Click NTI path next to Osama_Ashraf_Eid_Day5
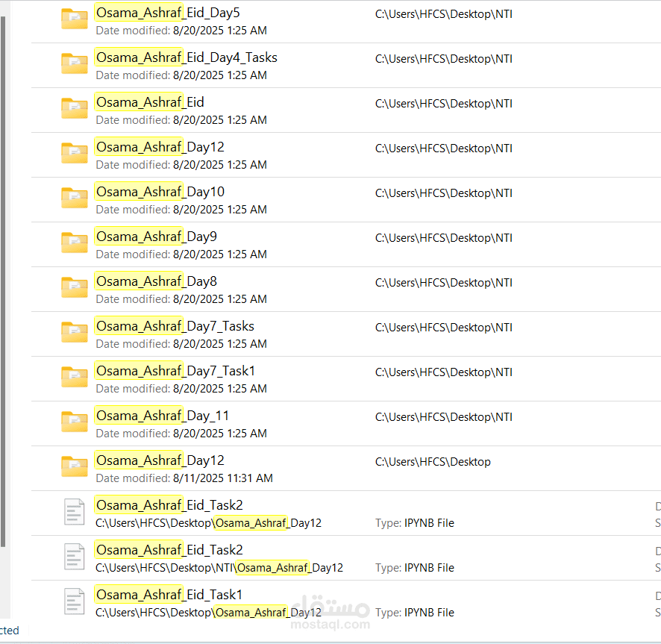This screenshot has height=644, width=661. coord(444,14)
